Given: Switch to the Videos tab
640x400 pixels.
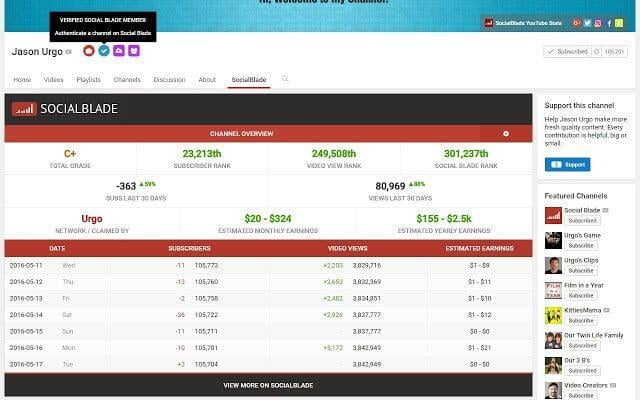Looking at the screenshot, I should tap(53, 80).
